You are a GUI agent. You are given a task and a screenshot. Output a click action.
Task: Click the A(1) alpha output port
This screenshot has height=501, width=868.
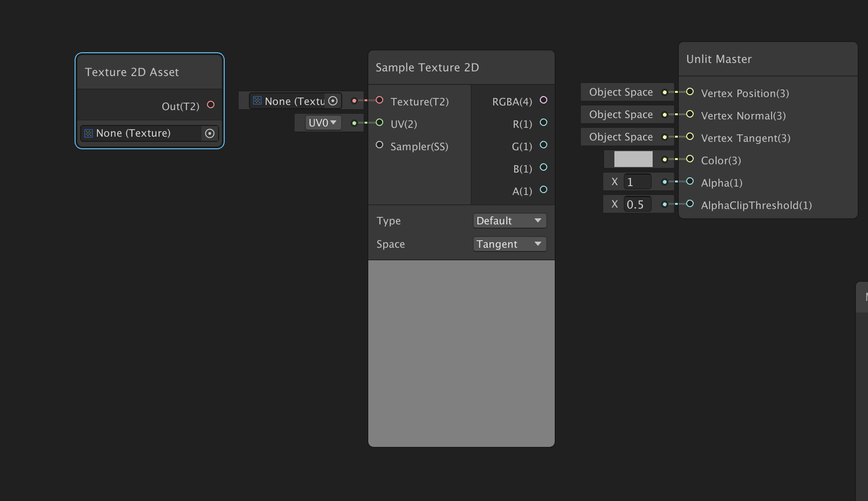click(x=543, y=190)
